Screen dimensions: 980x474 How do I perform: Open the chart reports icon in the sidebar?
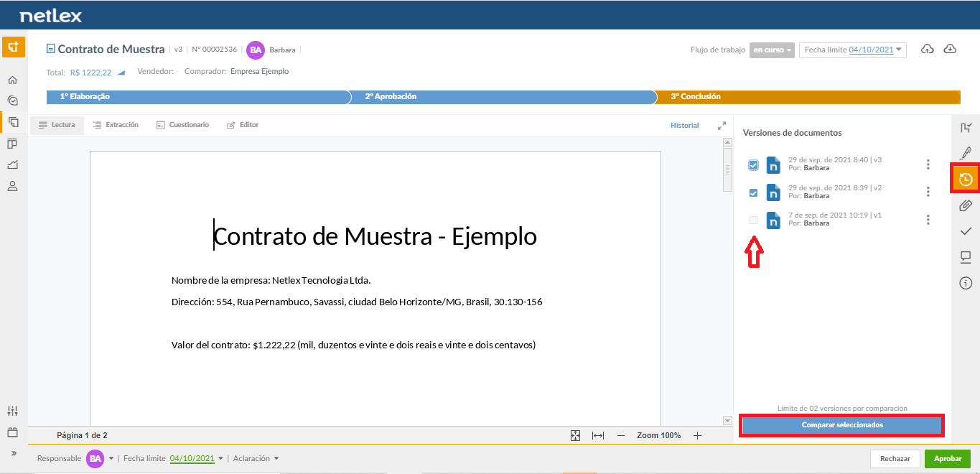[12, 164]
